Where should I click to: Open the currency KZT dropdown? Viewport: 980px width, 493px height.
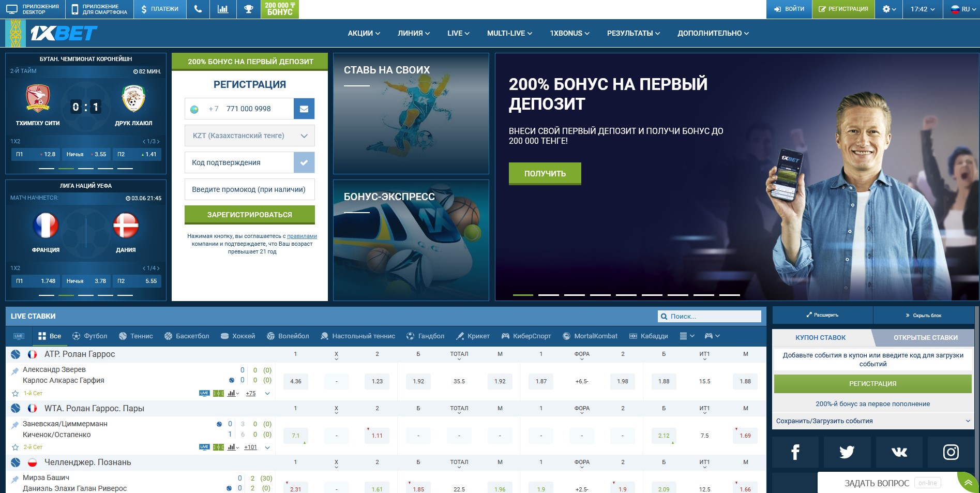[x=250, y=136]
